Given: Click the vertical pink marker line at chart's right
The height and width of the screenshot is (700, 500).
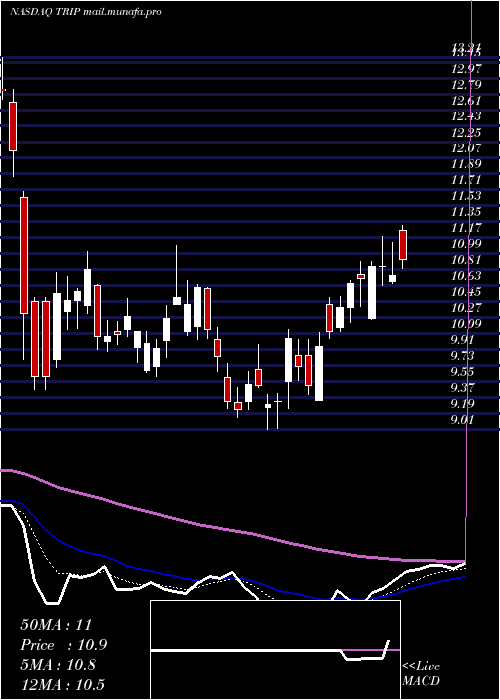Looking at the screenshot, I should [x=469, y=281].
